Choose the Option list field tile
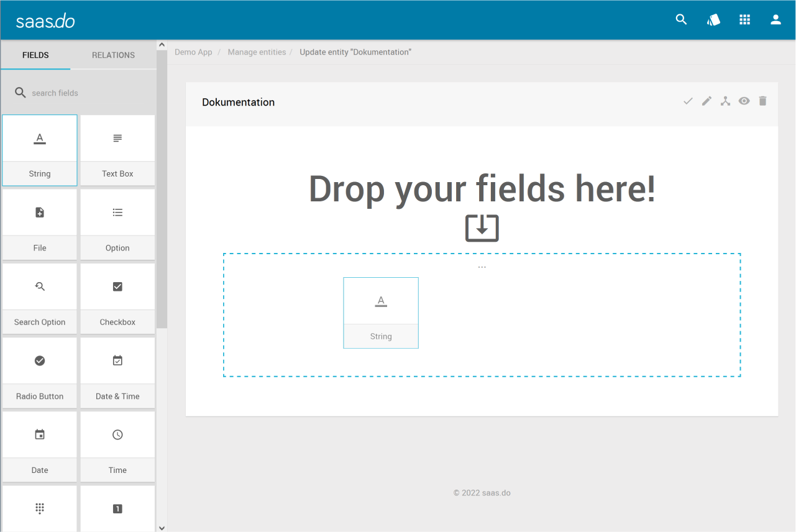Screen dimensions: 796x532 (x=117, y=223)
